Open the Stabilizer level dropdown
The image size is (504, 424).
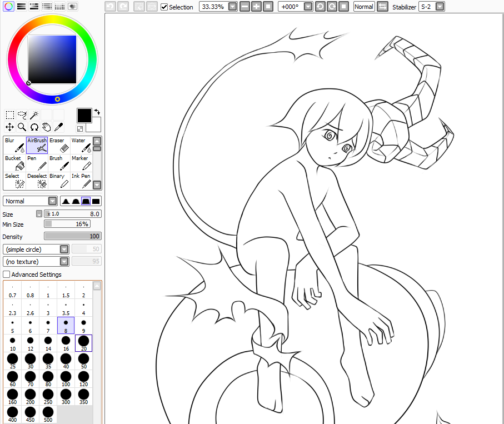[440, 7]
